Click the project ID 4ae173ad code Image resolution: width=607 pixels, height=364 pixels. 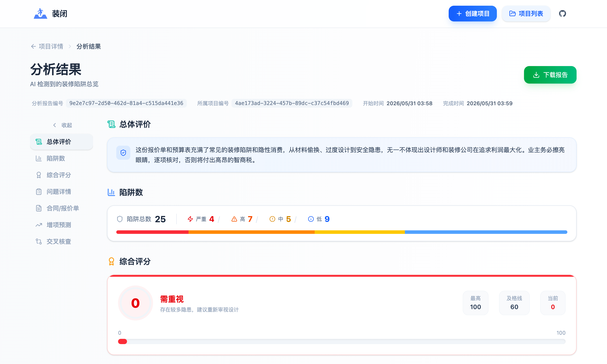(x=292, y=103)
